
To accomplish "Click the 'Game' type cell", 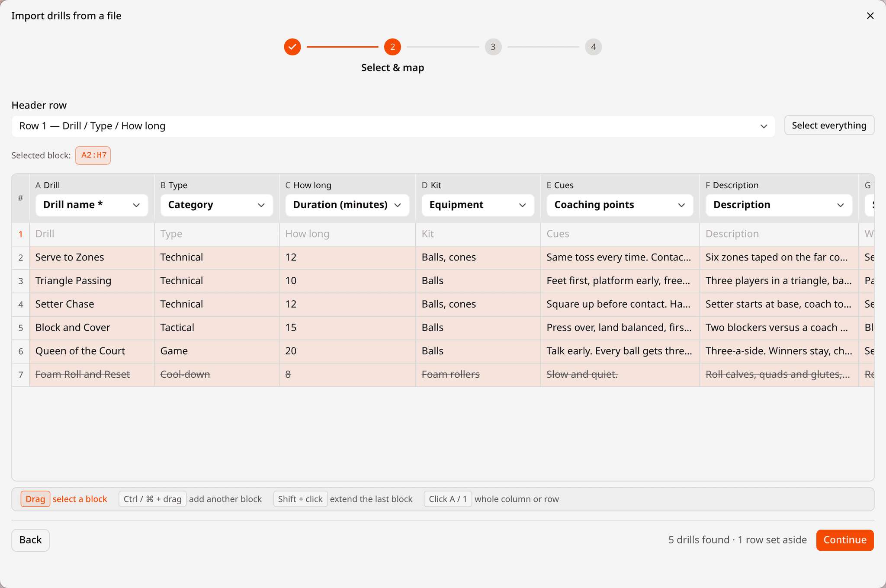I will click(x=217, y=351).
